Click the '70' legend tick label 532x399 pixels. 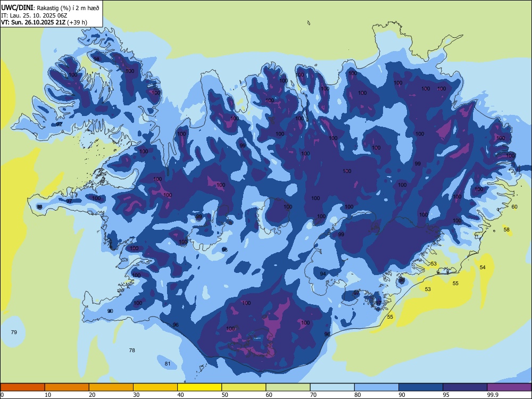pos(313,395)
